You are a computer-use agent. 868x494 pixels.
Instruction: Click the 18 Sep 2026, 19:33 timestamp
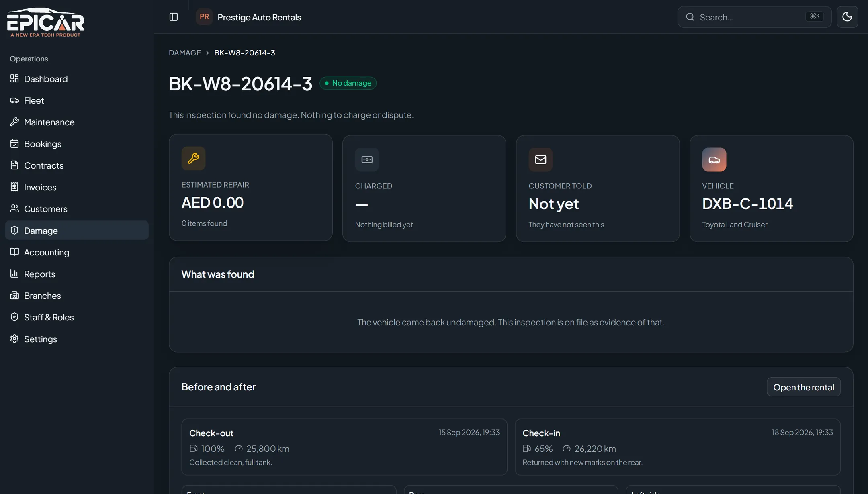[x=802, y=432]
